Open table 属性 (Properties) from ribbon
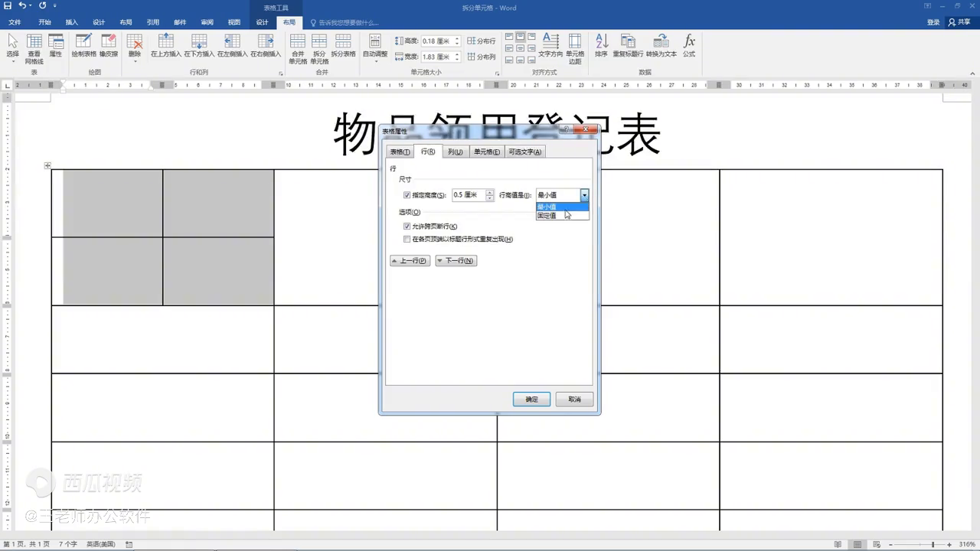 tap(56, 46)
